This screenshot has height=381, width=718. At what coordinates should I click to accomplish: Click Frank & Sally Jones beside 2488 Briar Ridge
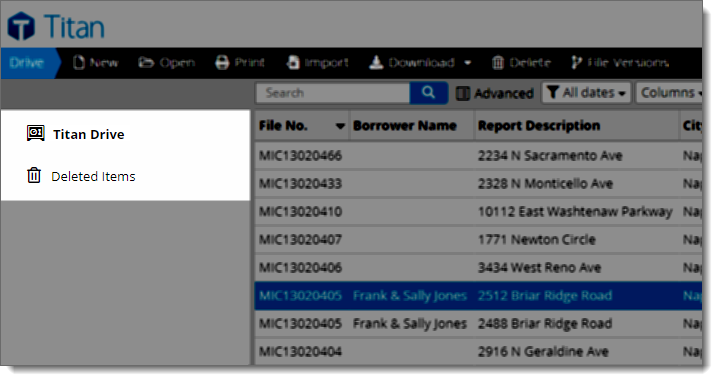click(x=410, y=324)
